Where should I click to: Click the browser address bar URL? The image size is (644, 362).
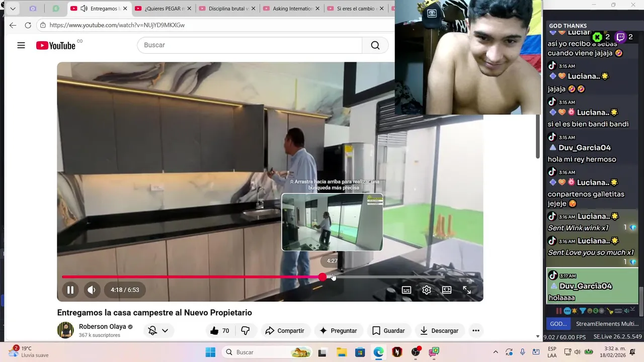(x=117, y=25)
